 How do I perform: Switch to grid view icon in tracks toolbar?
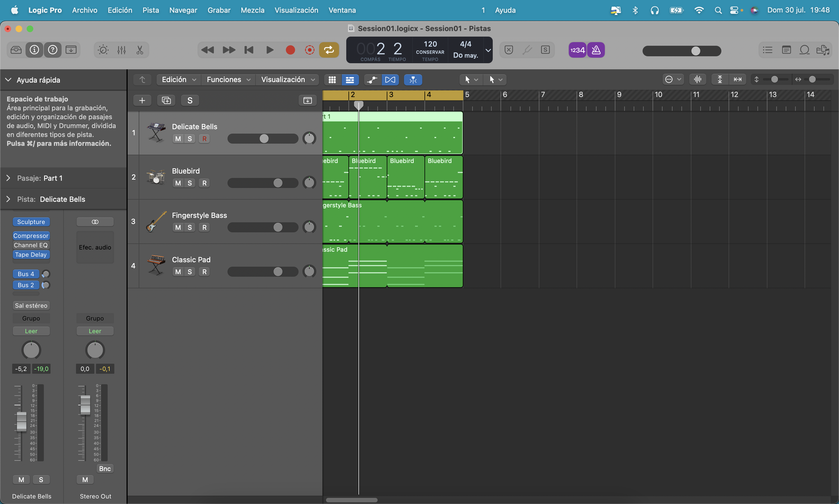pos(332,80)
